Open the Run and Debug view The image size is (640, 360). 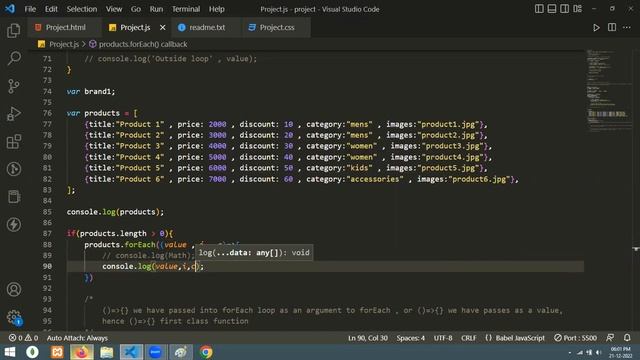tap(13, 114)
